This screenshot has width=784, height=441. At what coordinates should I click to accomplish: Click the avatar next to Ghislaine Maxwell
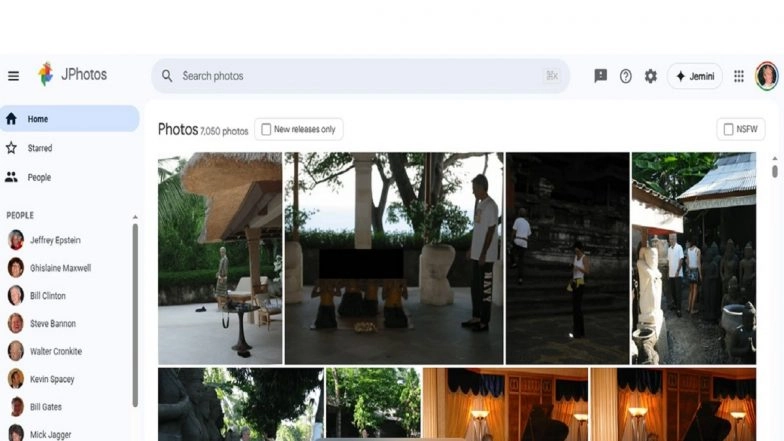(16, 268)
